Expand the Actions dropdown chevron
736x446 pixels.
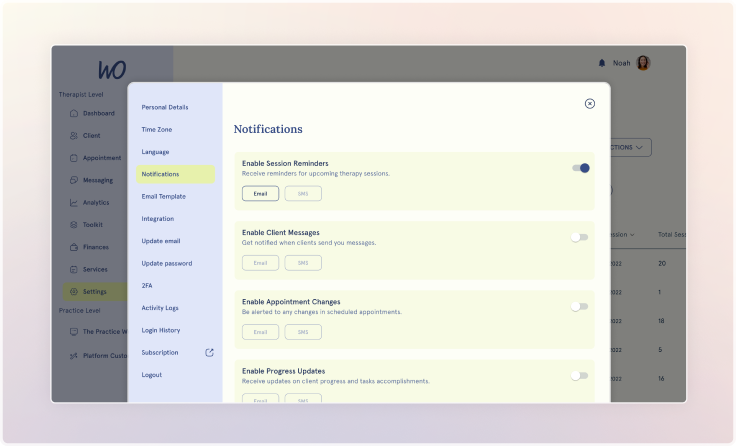point(640,147)
